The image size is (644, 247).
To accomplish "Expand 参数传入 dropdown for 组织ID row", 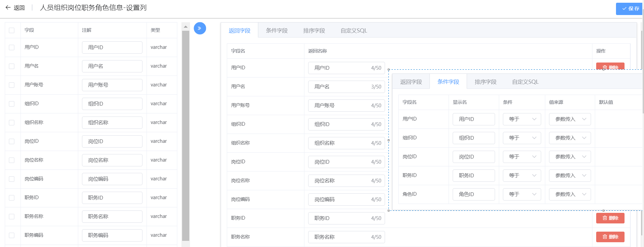I will [x=570, y=138].
